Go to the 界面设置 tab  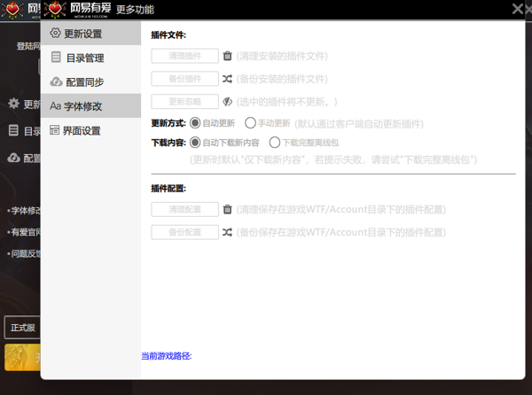[82, 130]
